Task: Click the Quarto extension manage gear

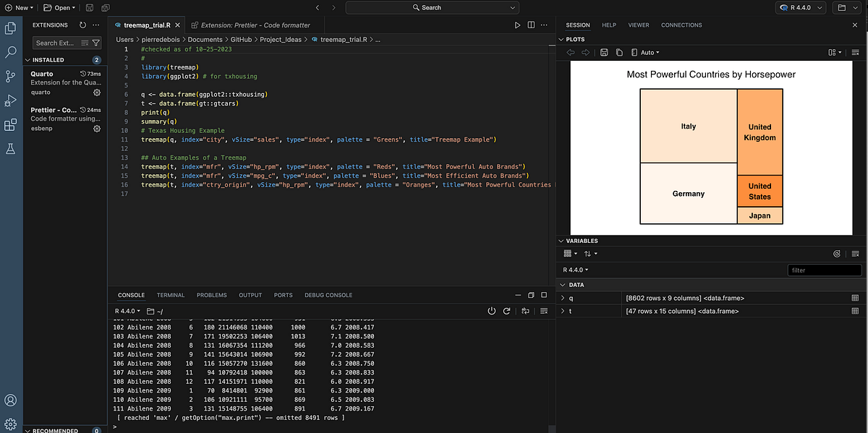Action: point(97,93)
